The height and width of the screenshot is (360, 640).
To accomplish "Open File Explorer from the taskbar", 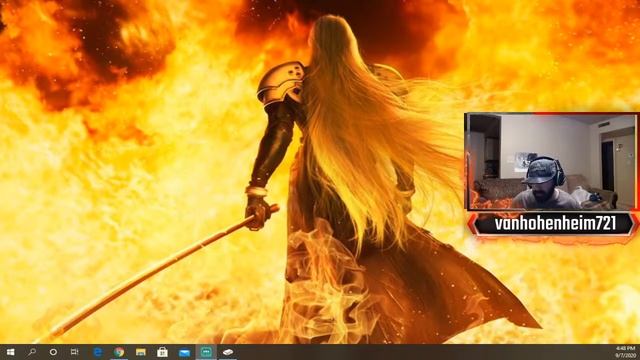I will pos(141,352).
